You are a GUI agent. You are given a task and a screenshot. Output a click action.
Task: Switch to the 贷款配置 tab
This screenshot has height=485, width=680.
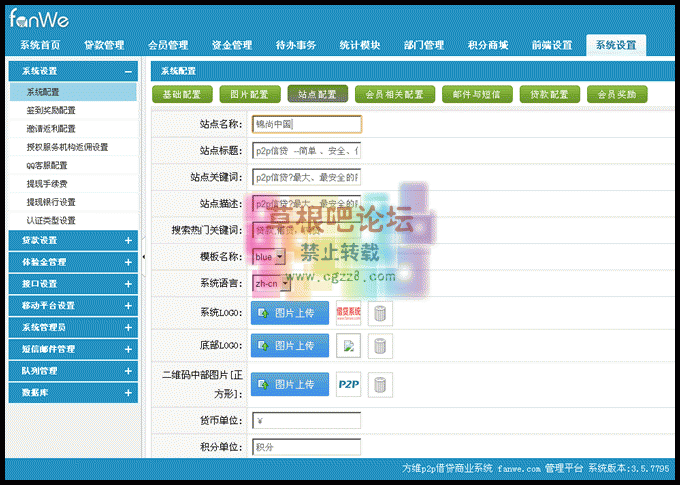click(x=549, y=94)
